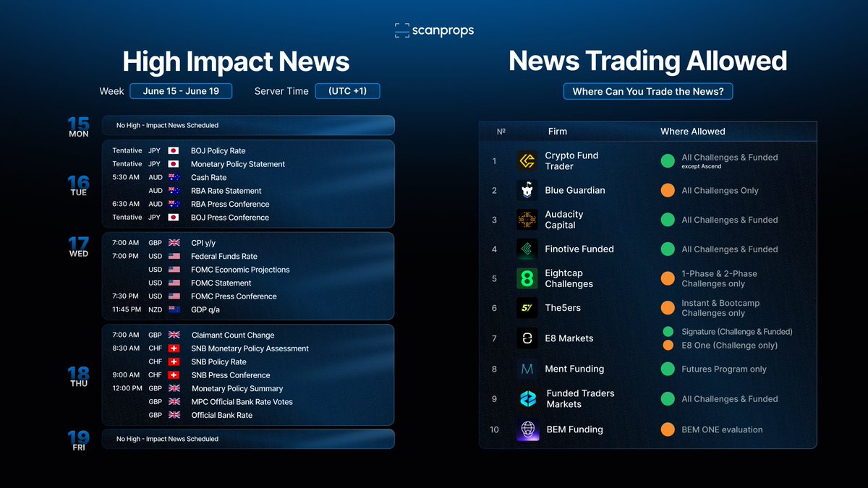Screen dimensions: 868x488
Task: Click the Friday 'No High - Impact News' bar
Action: tap(248, 439)
